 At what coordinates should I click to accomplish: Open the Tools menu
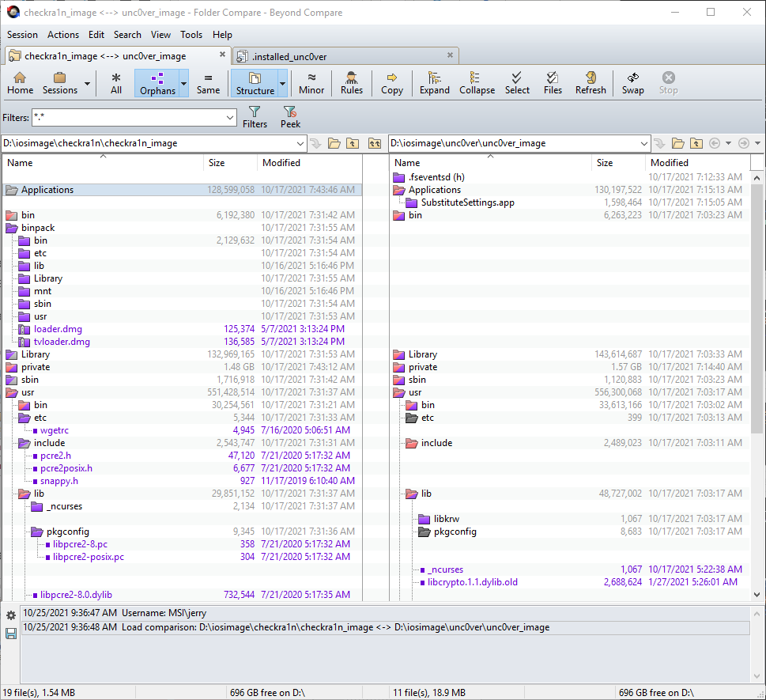[x=191, y=35]
